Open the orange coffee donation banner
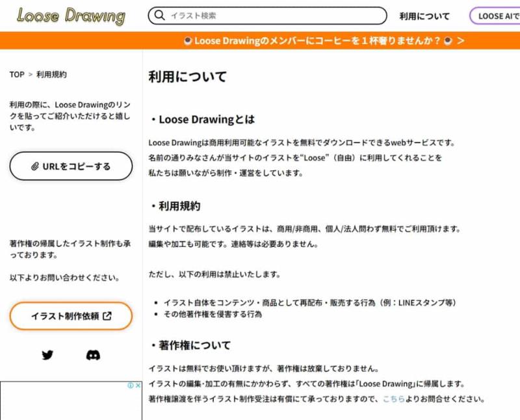The image size is (520, 420). pyautogui.click(x=260, y=41)
